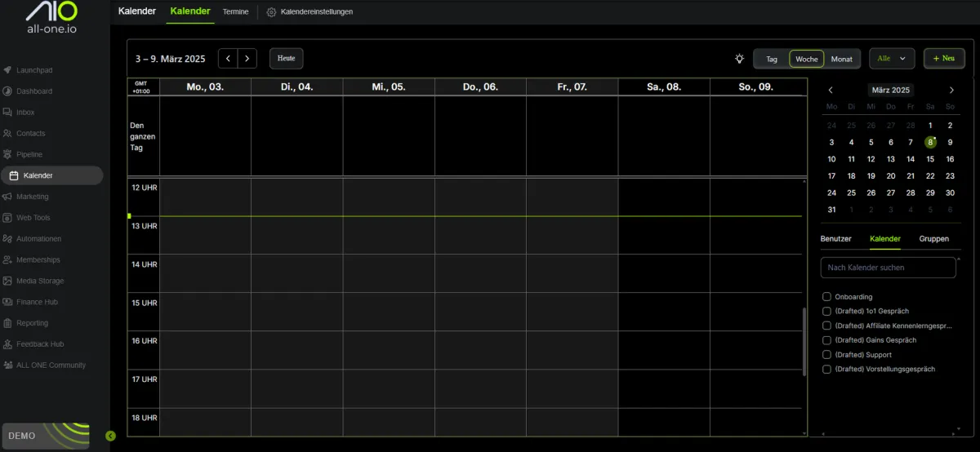This screenshot has height=452, width=980.
Task: Switch to Benutzer tab in right panel
Action: (x=835, y=239)
